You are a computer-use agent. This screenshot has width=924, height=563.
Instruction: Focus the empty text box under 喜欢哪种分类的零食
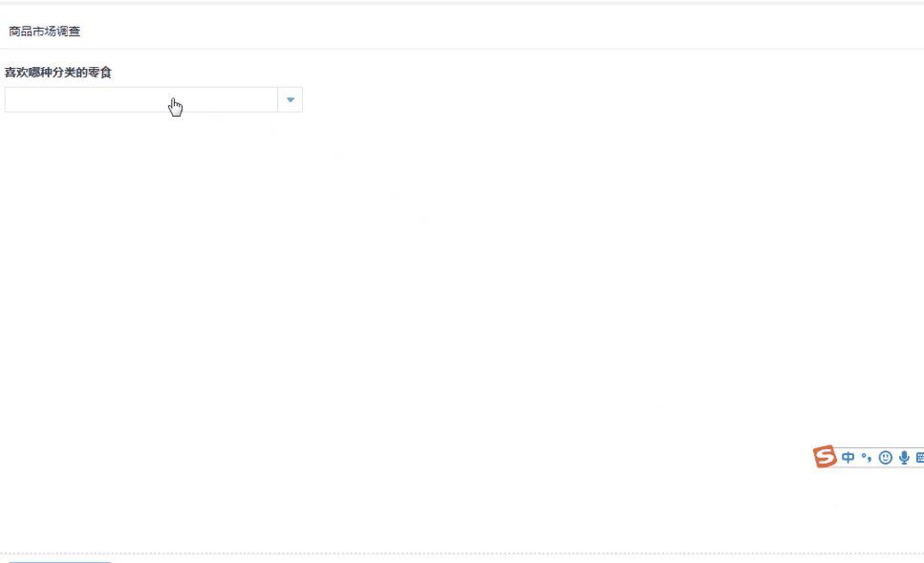[140, 99]
